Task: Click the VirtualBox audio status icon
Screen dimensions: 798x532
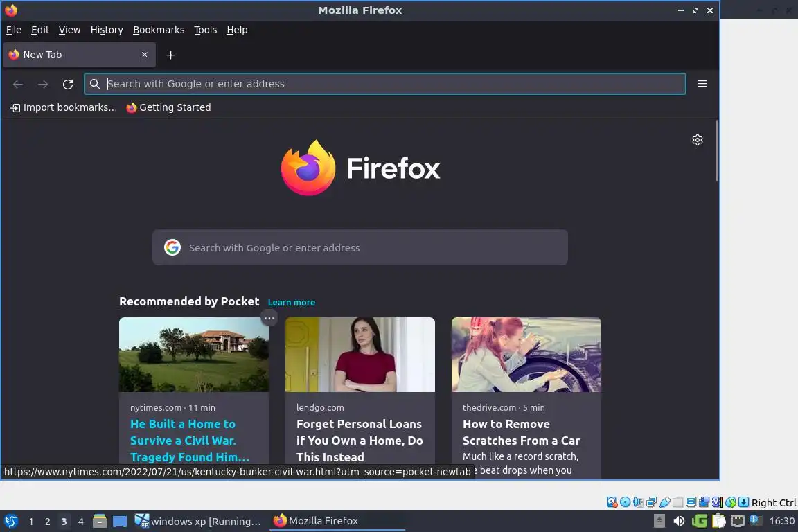Action: click(x=638, y=502)
